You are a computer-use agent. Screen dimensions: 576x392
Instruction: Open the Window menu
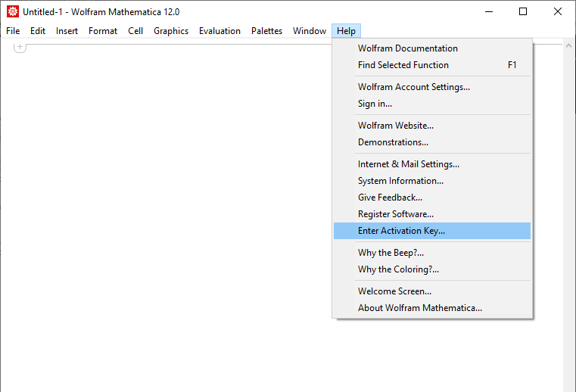click(x=310, y=31)
